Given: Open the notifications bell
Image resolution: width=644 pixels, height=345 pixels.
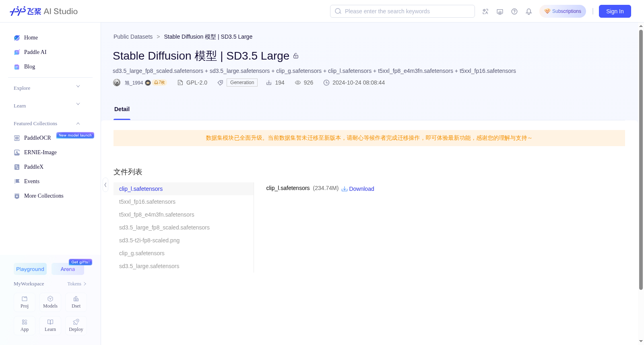Looking at the screenshot, I should (x=529, y=12).
